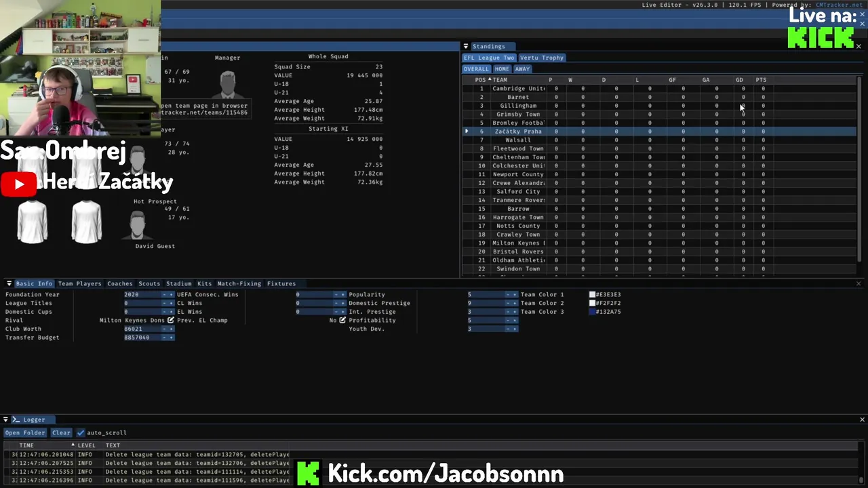868x488 pixels.
Task: Click the Foundation Year value field 2020
Action: [x=142, y=294]
